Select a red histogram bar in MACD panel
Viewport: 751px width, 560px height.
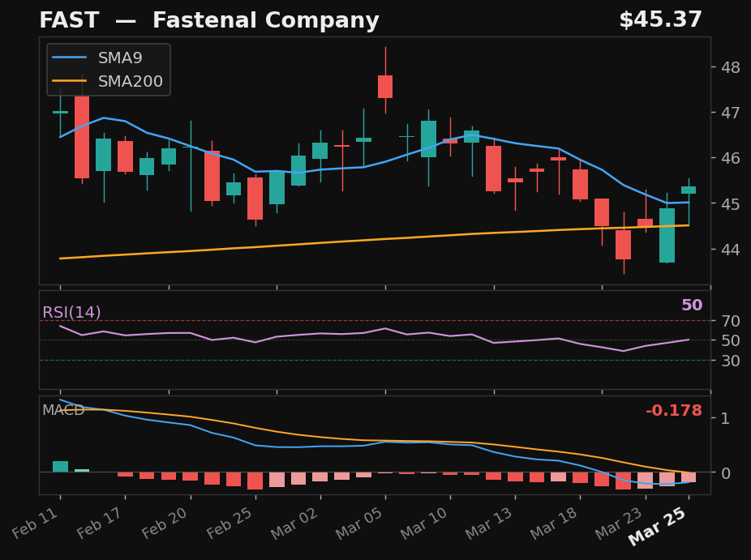(x=255, y=480)
